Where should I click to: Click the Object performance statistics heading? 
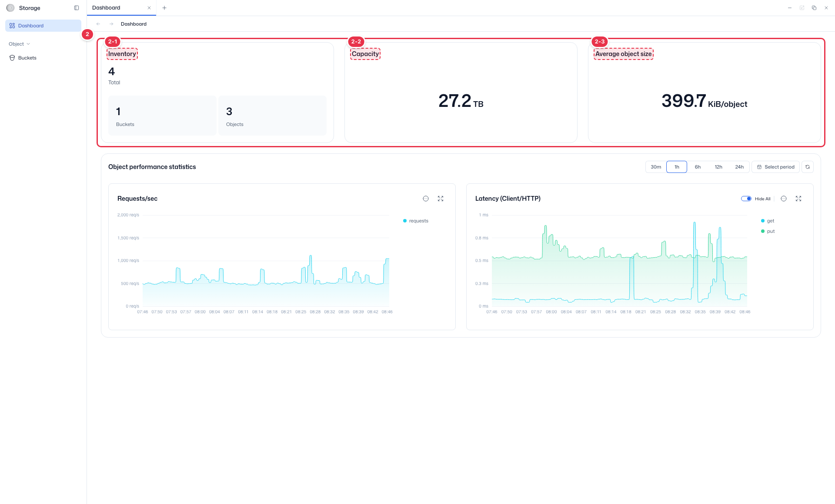[152, 167]
